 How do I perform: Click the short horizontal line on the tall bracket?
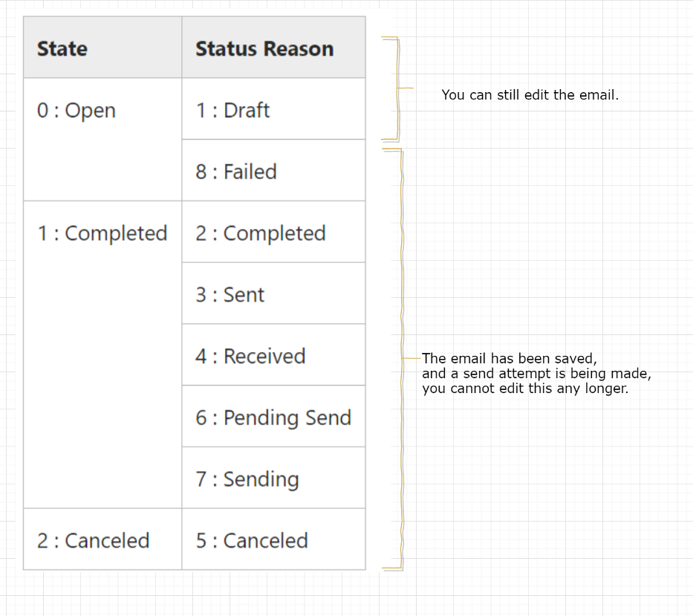pyautogui.click(x=412, y=357)
